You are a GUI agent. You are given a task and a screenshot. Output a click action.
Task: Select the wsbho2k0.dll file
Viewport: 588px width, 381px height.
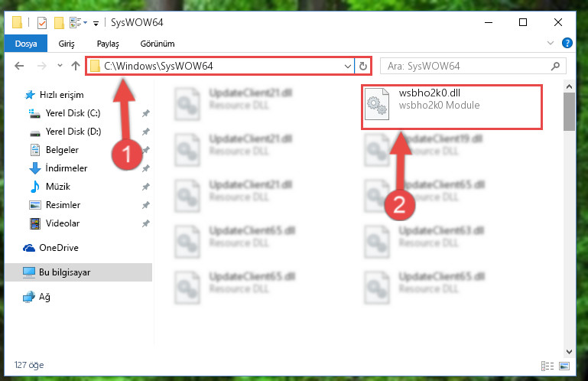point(451,106)
